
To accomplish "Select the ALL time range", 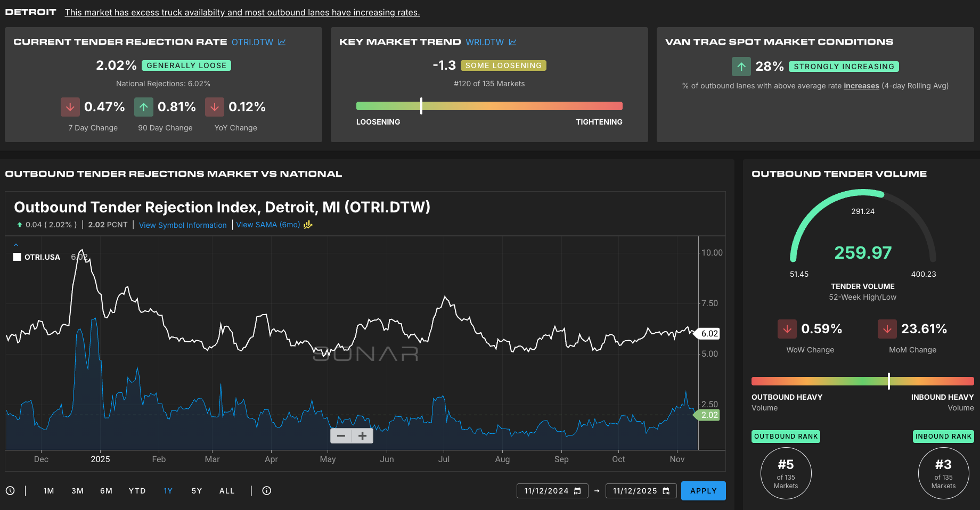I will coord(227,491).
